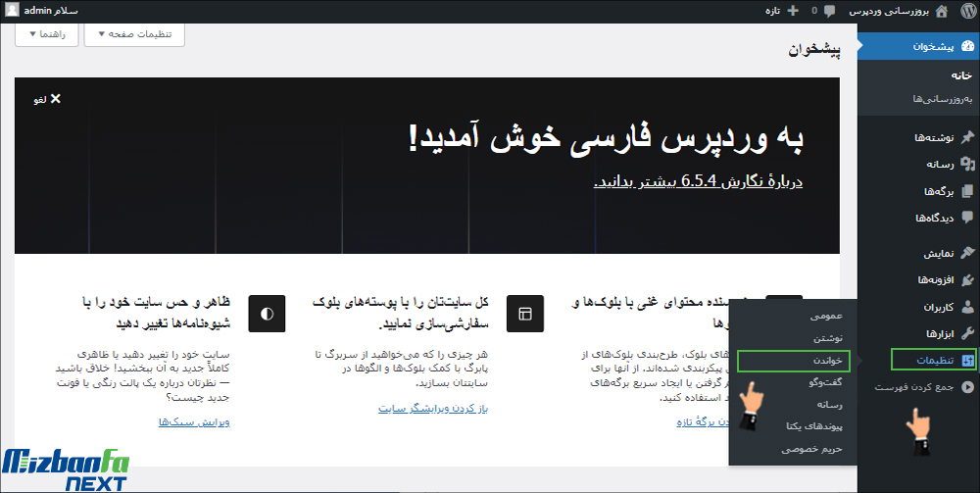
Task: Select حریم خصوصی in the flyout
Action: pyautogui.click(x=811, y=449)
